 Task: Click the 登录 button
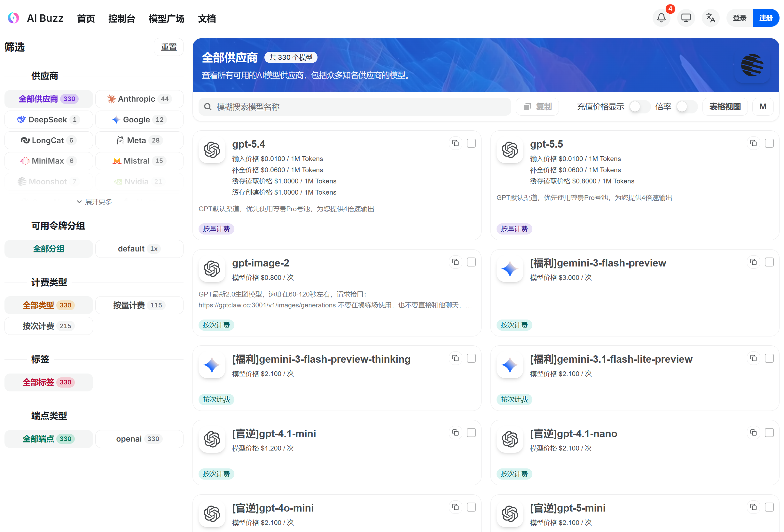click(x=740, y=18)
